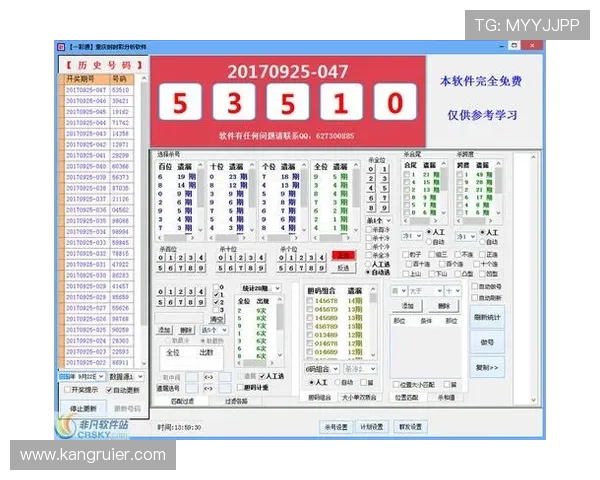
Task: Click the lottery number tile showing 3
Action: 234,103
